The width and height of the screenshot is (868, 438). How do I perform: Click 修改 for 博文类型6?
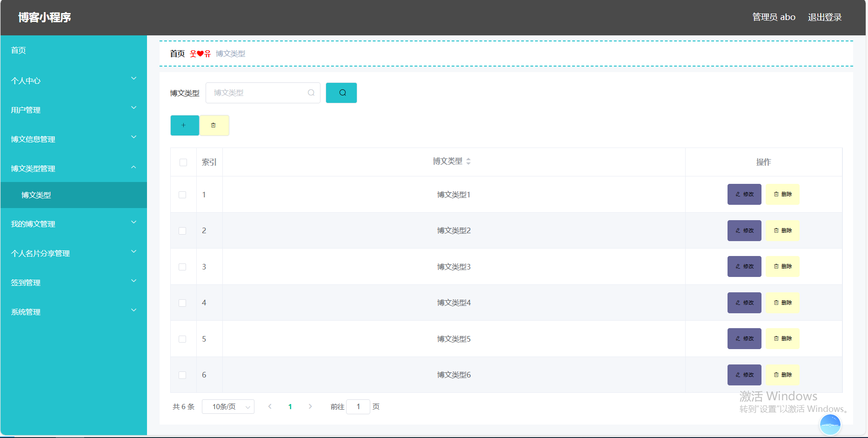tap(744, 375)
